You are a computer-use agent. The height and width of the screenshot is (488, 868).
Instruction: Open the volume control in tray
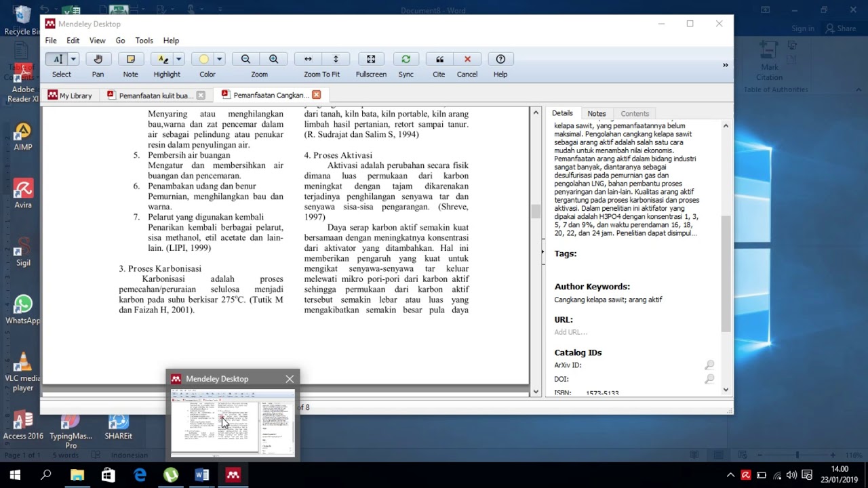[791, 475]
